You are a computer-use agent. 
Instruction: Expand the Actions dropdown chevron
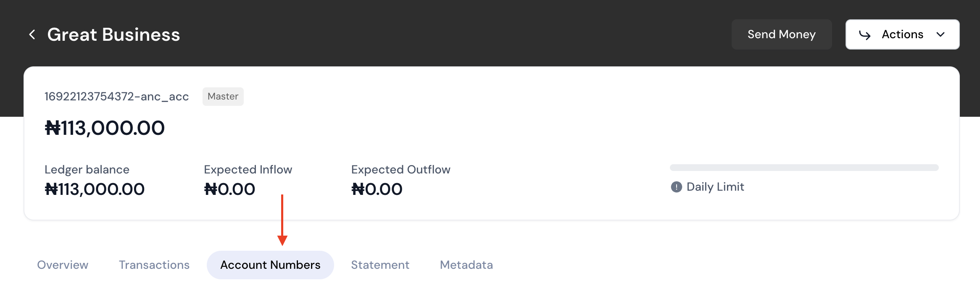click(x=941, y=34)
